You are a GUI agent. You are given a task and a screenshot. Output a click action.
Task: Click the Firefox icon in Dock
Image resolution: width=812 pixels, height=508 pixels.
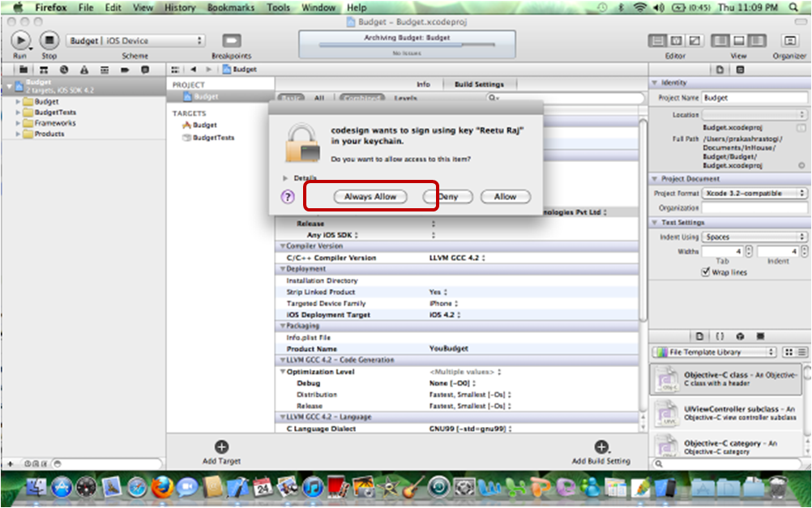[x=162, y=487]
